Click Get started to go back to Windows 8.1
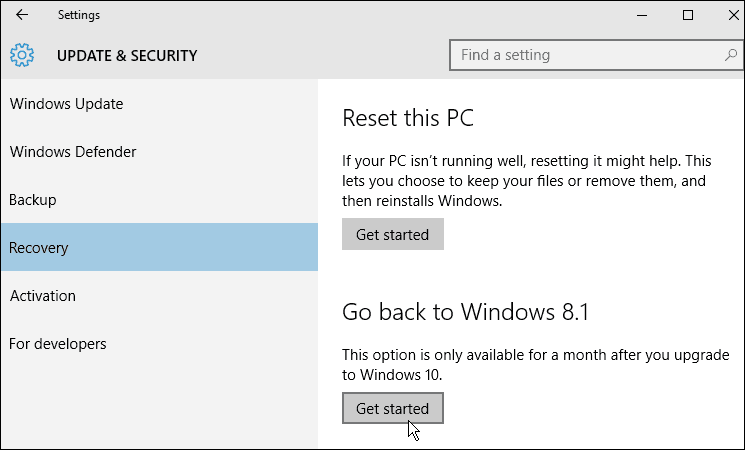 pos(392,408)
